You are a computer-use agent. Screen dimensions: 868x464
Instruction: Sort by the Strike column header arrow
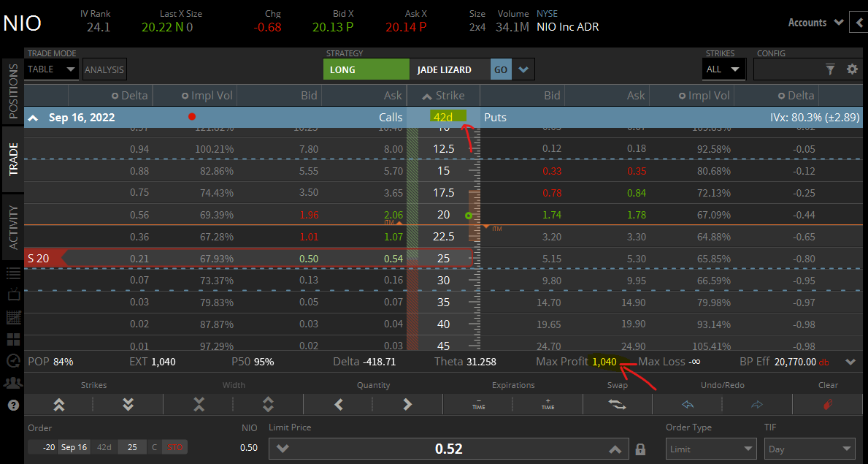click(427, 96)
